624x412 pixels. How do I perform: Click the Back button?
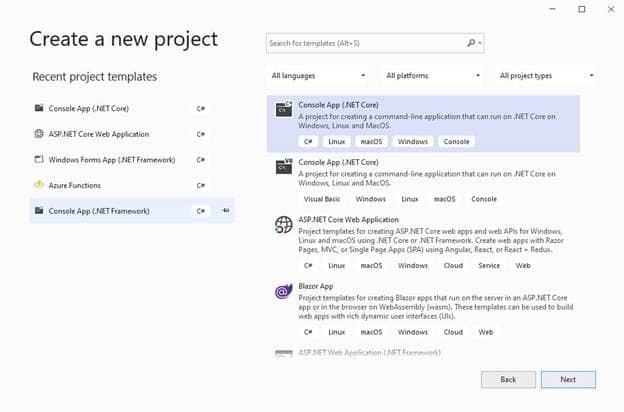coord(508,380)
